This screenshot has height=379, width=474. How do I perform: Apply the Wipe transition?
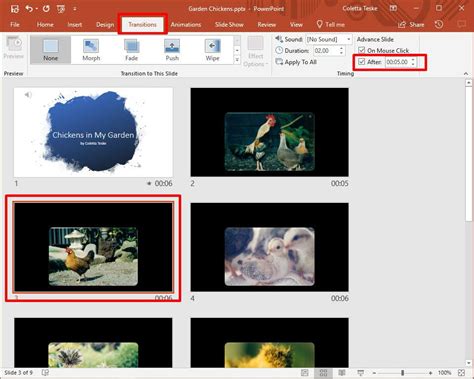pos(212,49)
